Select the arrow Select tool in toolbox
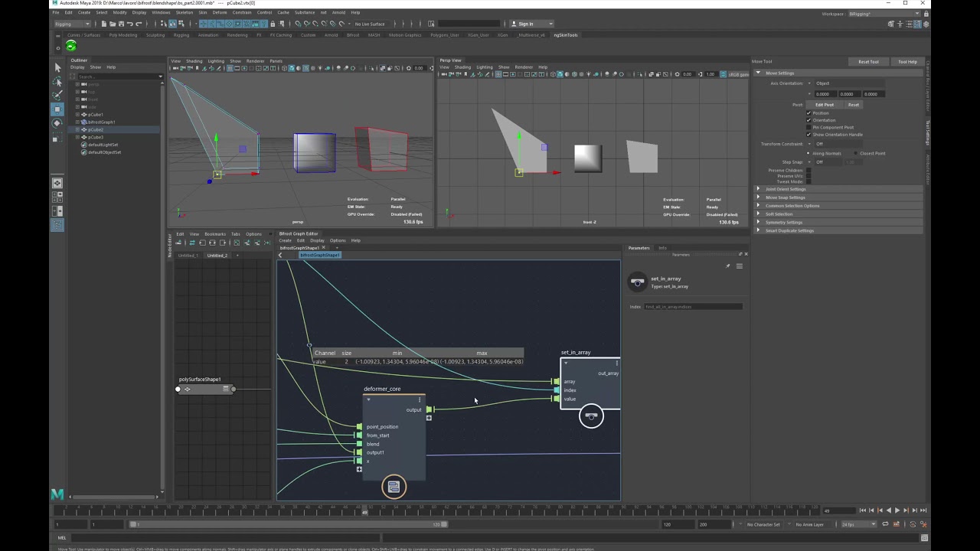 [x=57, y=67]
